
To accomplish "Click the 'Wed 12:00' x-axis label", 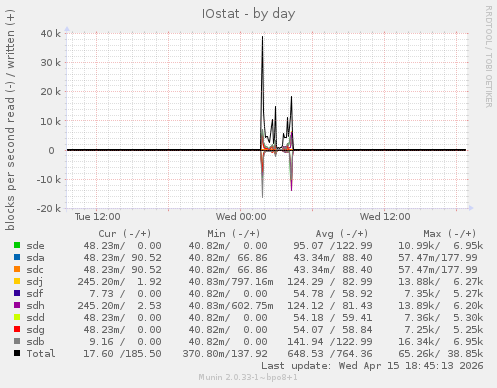I will point(385,217).
